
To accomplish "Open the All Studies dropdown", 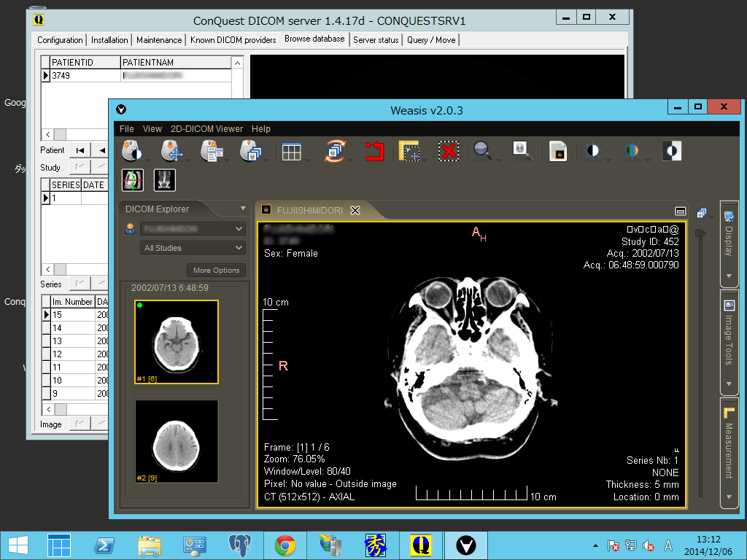I will tap(193, 248).
